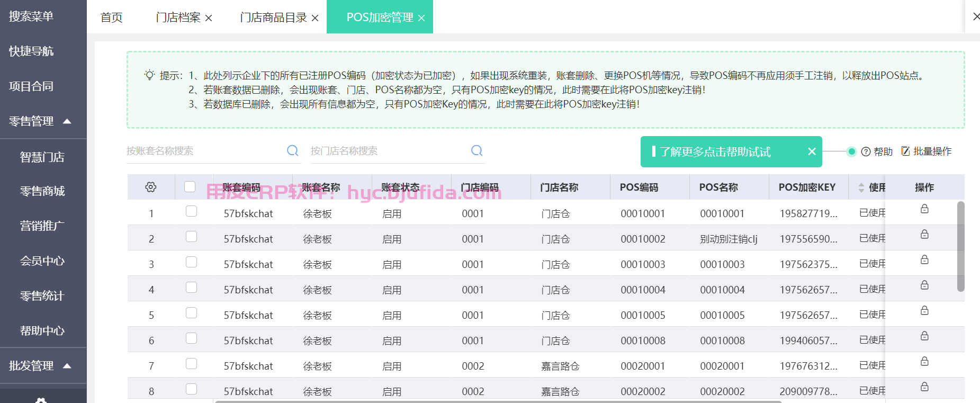The width and height of the screenshot is (980, 403).
Task: Check the checkbox for row 2
Action: pos(192,237)
